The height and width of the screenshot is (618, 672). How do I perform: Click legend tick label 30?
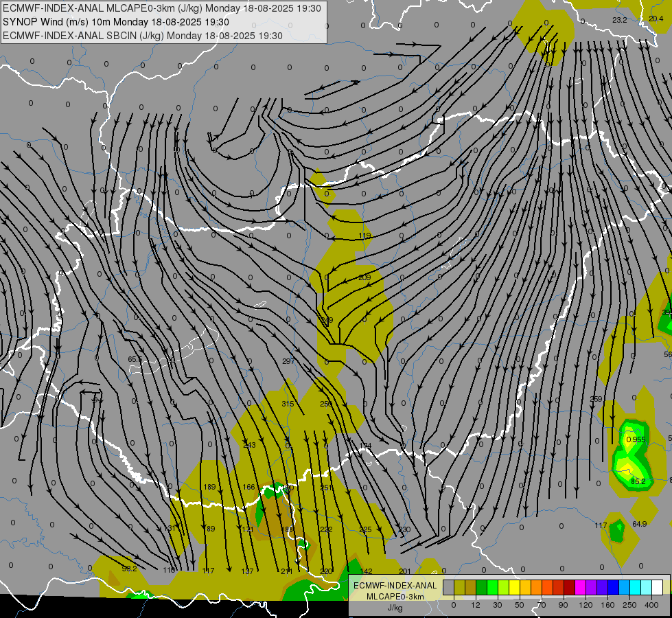pyautogui.click(x=498, y=605)
